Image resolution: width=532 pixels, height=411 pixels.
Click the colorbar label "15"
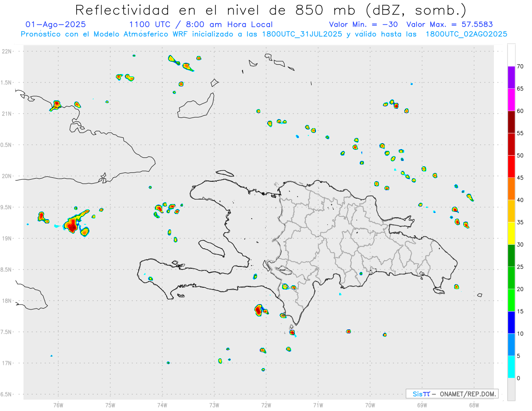tap(520, 311)
